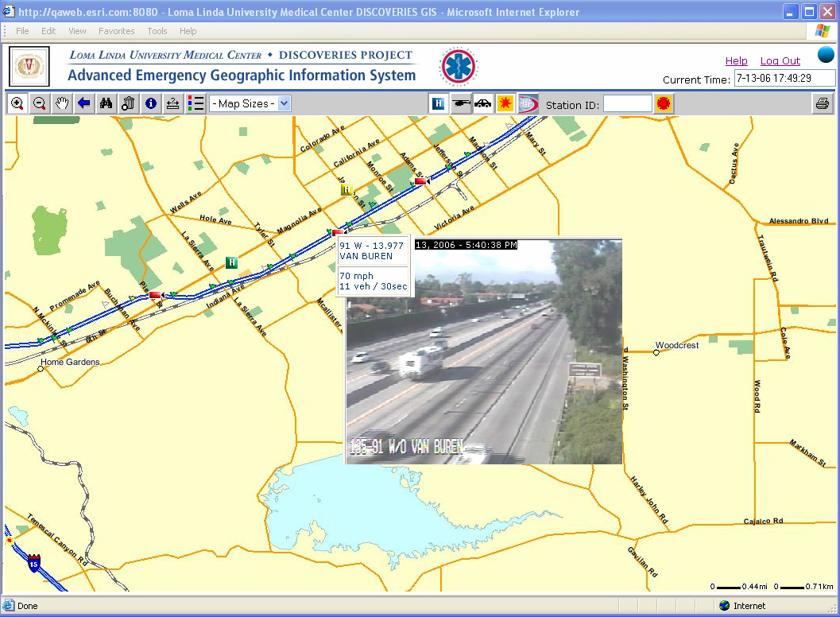Toggle the helicopter layer button
Viewport: 840px width, 617px height.
(460, 103)
